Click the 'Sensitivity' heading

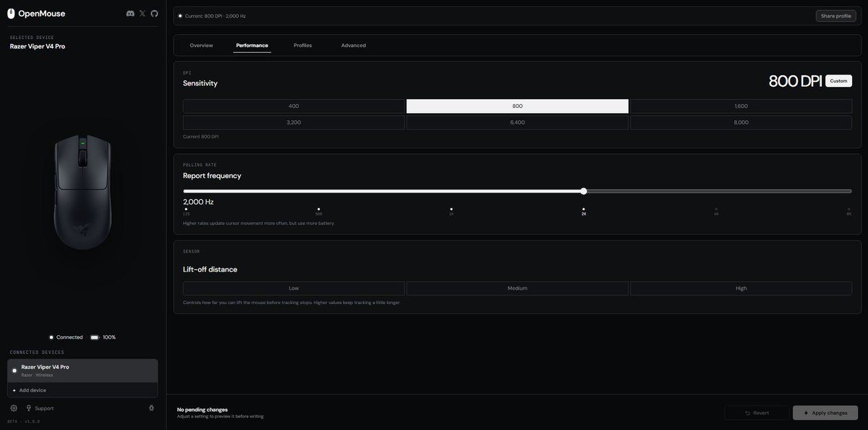200,83
